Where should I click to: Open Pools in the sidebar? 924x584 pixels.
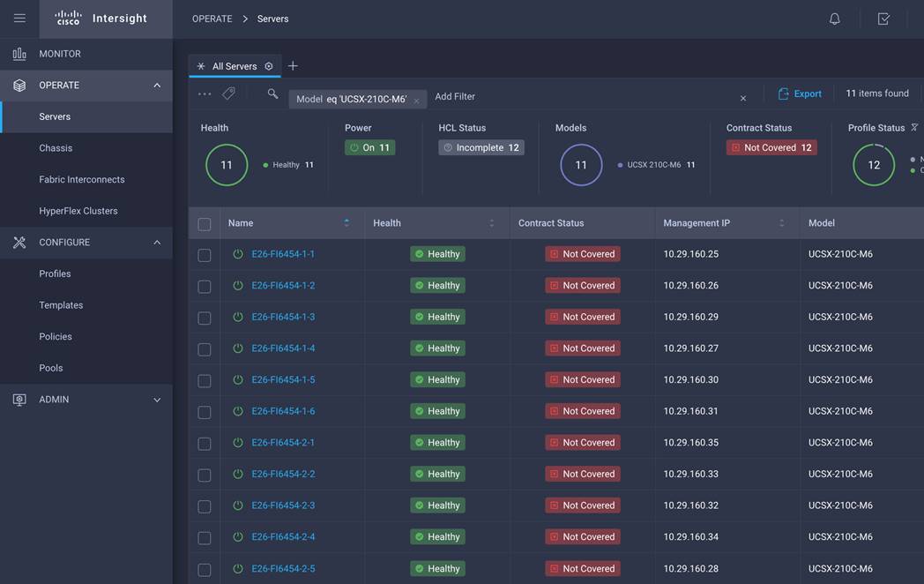pyautogui.click(x=86, y=368)
